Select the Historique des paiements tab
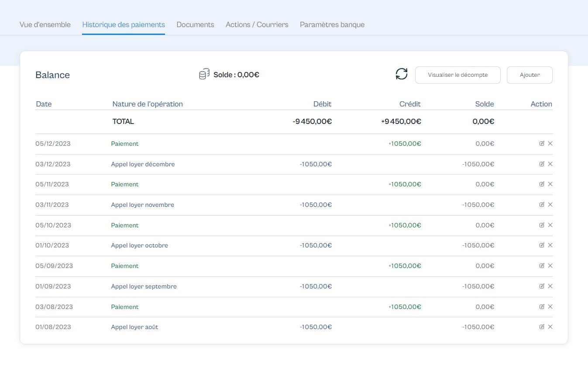Viewport: 588px width, 381px height. point(124,24)
